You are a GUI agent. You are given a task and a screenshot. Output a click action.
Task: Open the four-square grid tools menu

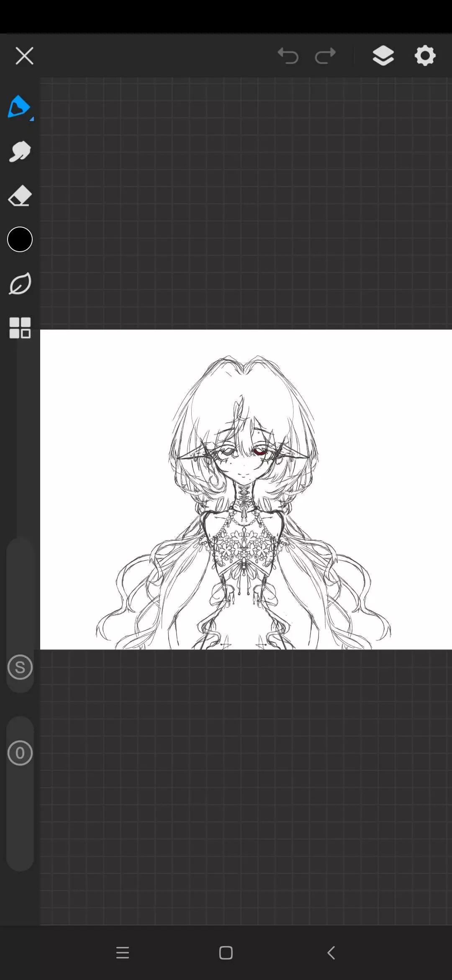pos(20,328)
